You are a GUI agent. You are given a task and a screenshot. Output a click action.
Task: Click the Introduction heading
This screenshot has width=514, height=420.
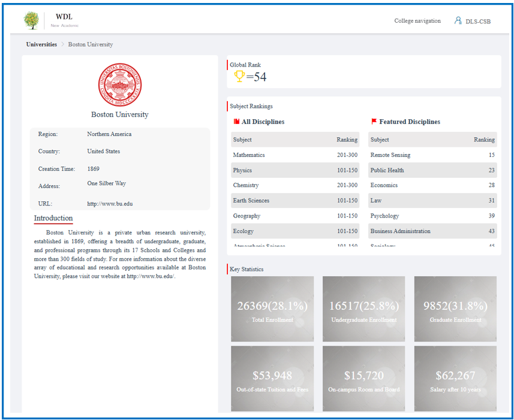coord(53,218)
